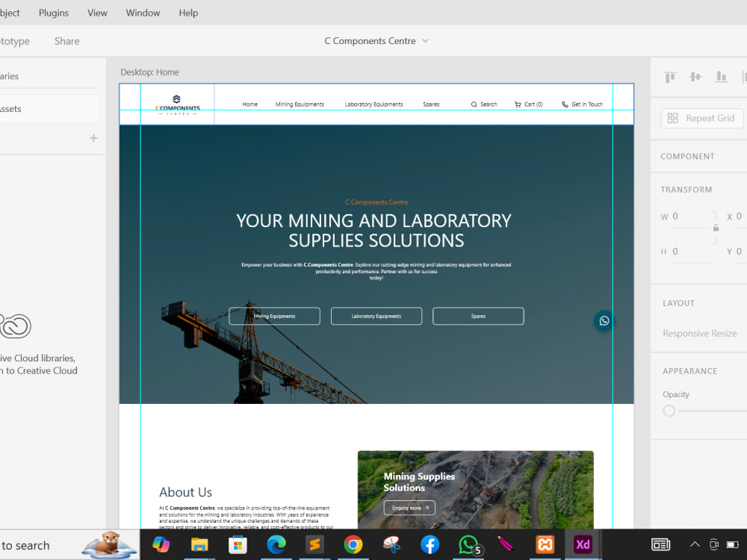This screenshot has width=747, height=560.
Task: Click the Mining Equipments nav link
Action: tap(300, 105)
